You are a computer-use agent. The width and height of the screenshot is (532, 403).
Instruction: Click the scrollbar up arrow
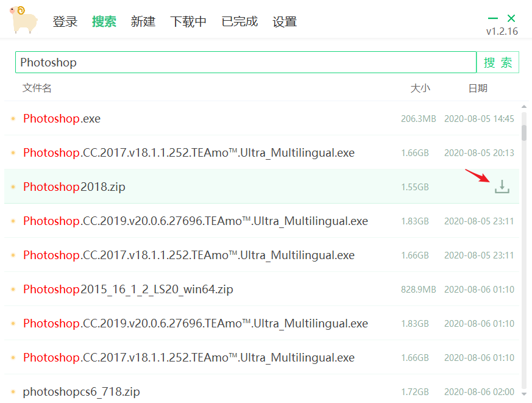coord(524,107)
